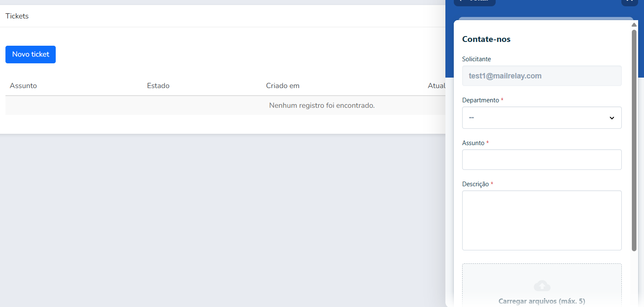Click the scroll-up arrow of the contact panel
644x307 pixels.
634,25
